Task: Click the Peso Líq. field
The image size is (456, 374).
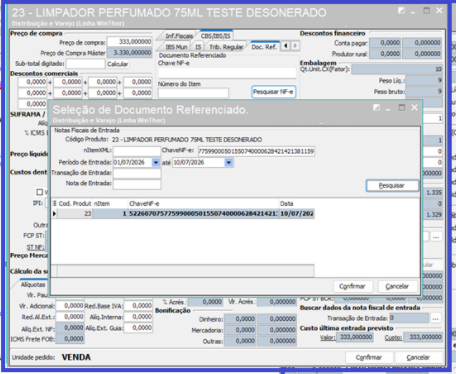Action: coord(424,80)
